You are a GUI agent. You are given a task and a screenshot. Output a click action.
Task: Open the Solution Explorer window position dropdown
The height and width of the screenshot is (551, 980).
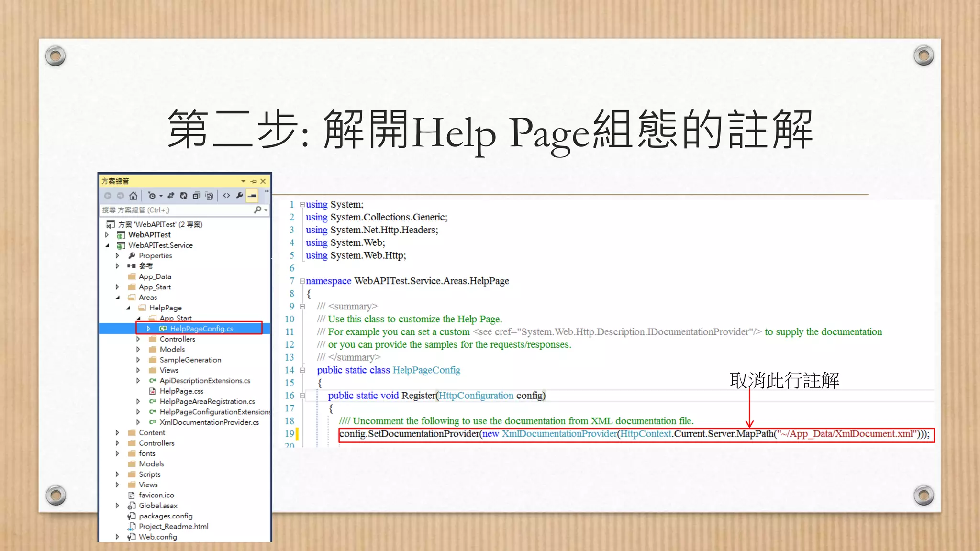click(x=243, y=181)
